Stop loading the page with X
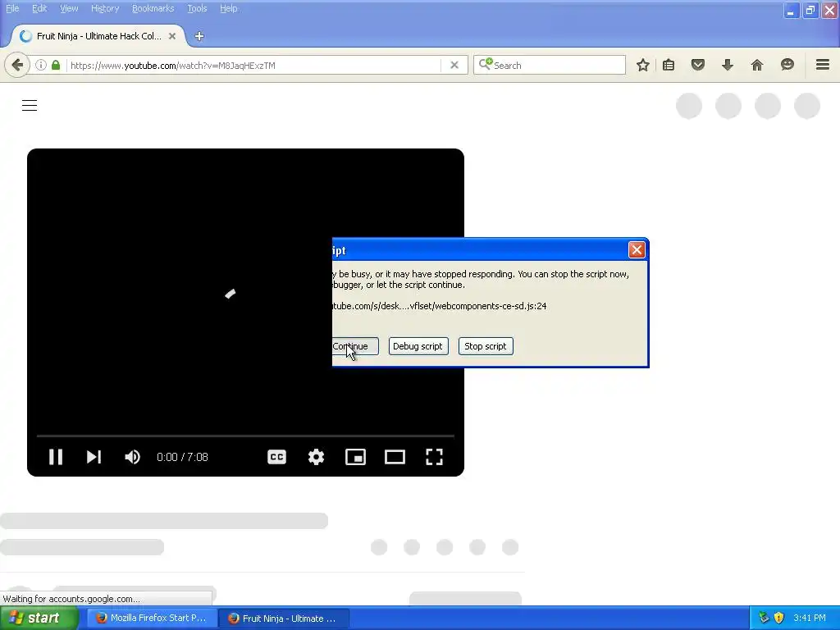 (x=454, y=66)
